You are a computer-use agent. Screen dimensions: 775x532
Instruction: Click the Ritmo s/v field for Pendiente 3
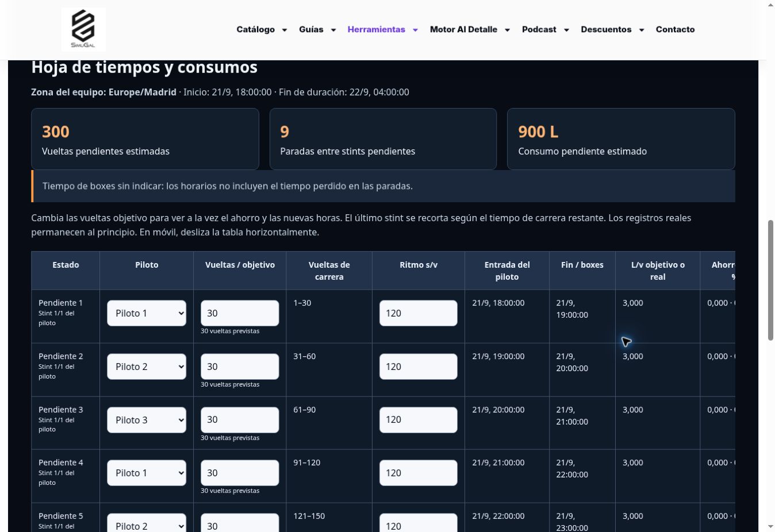click(x=419, y=420)
